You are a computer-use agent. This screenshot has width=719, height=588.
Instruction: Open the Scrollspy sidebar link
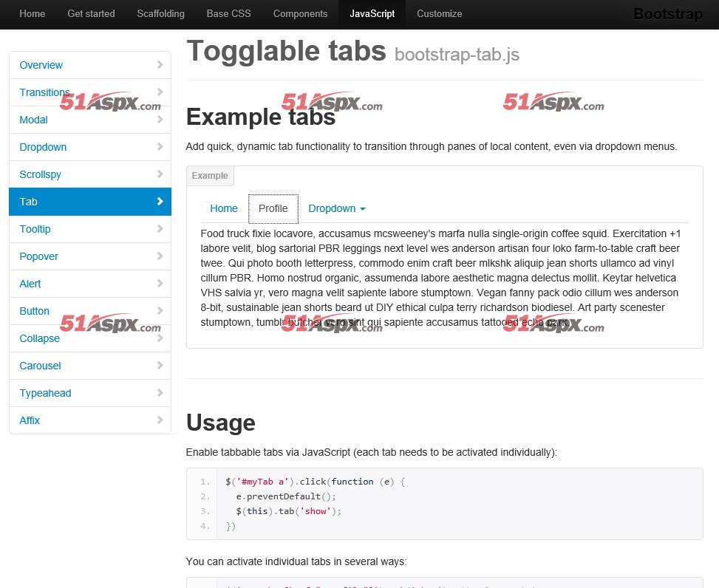pyautogui.click(x=90, y=174)
